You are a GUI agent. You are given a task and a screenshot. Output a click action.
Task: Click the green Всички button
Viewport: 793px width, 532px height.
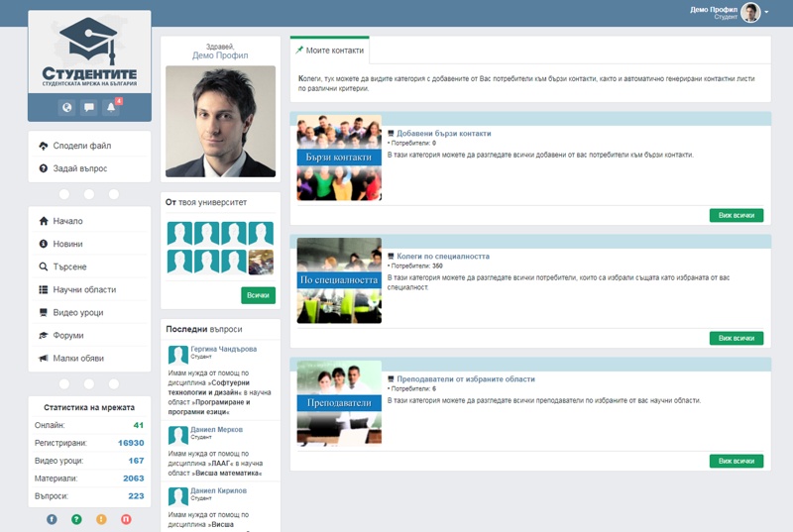tap(258, 295)
